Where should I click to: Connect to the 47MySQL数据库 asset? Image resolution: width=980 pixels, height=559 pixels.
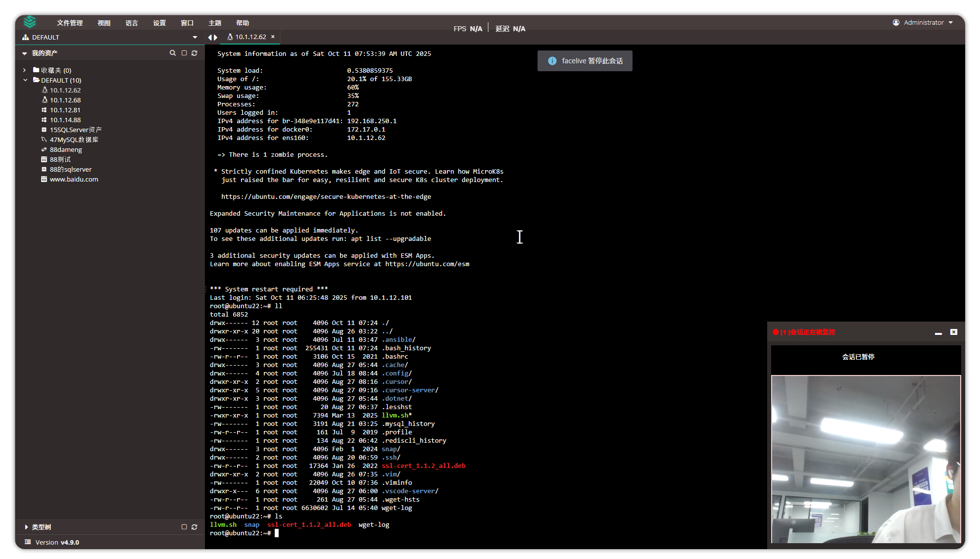pyautogui.click(x=74, y=140)
